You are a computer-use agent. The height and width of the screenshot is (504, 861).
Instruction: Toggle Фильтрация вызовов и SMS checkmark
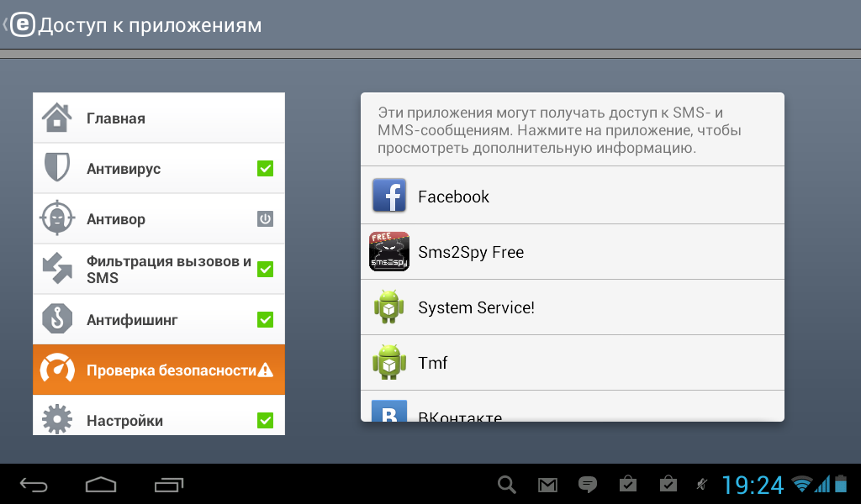coord(265,270)
